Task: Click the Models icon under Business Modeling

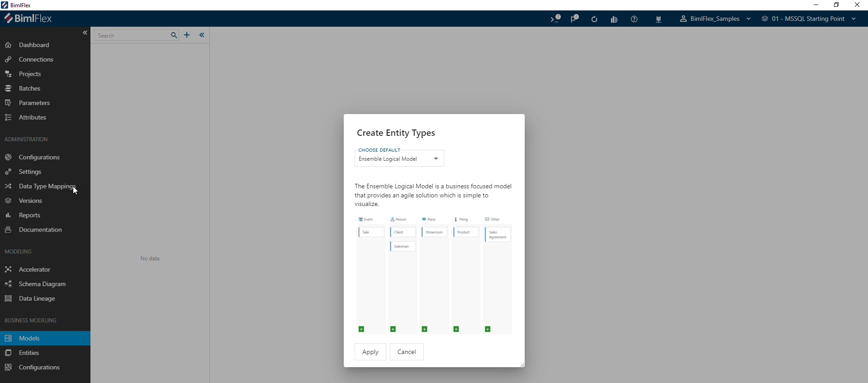Action: [8, 338]
